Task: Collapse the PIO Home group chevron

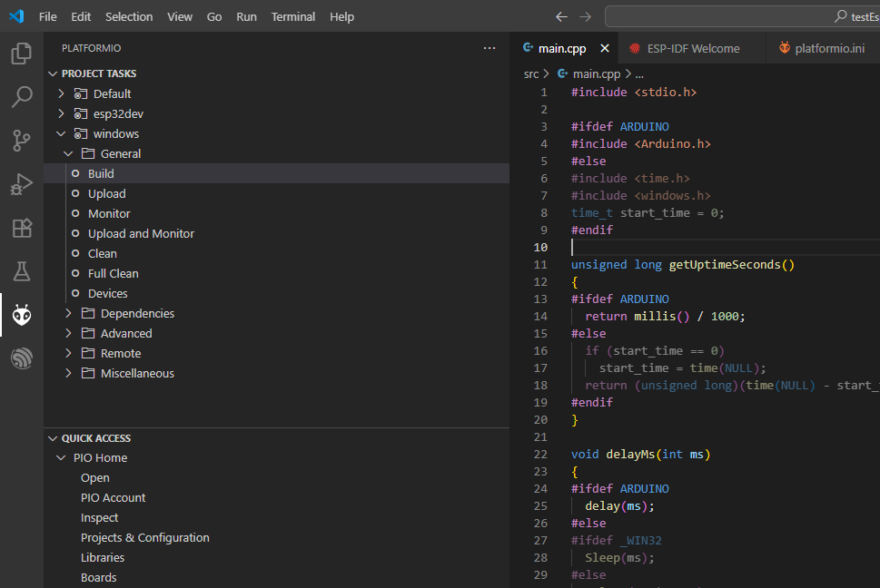Action: [61, 458]
